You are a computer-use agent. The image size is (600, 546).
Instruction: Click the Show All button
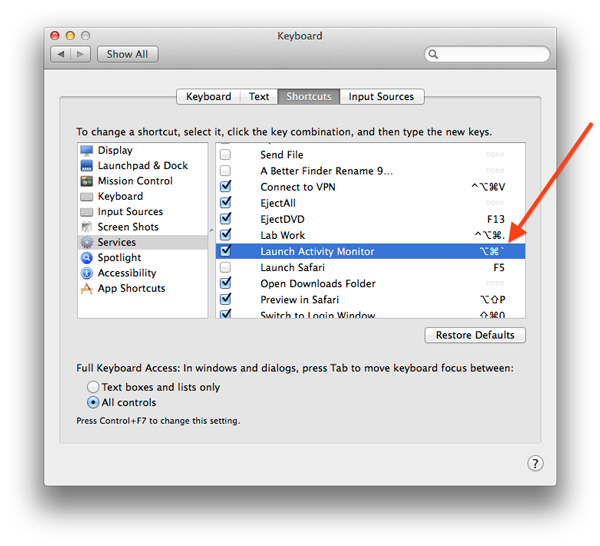point(127,54)
